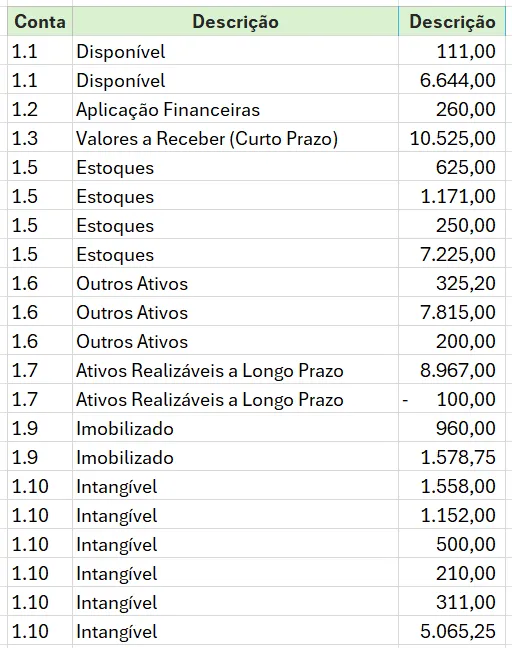Select the Imobilizado cell next to 960,00
This screenshot has height=648, width=512.
pos(235,427)
